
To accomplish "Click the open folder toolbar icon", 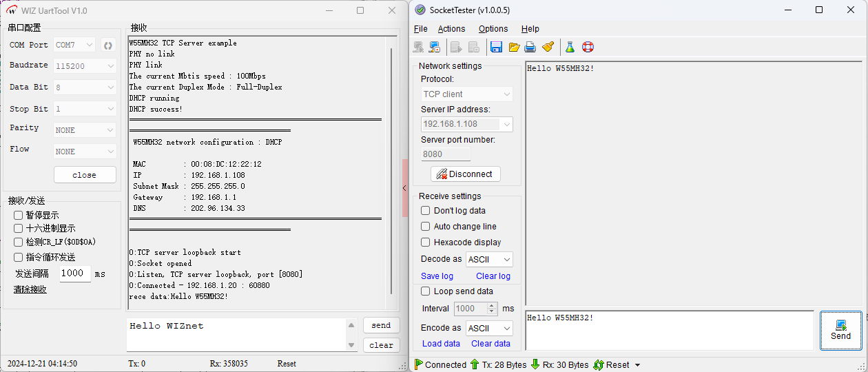I will tap(514, 47).
